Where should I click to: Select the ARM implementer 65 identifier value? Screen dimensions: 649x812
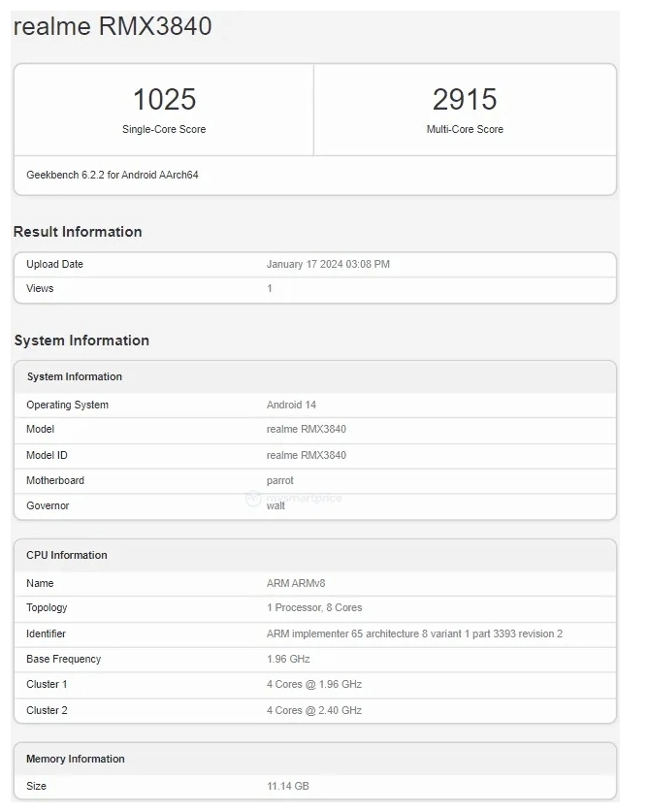pyautogui.click(x=414, y=633)
